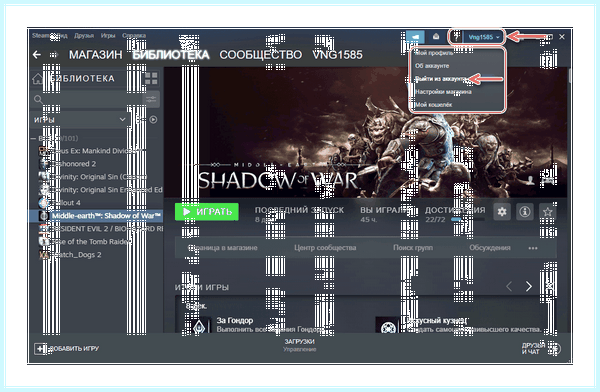Switch to the МАГАЗИН section
Viewport: 600px width, 392px height.
pos(96,55)
